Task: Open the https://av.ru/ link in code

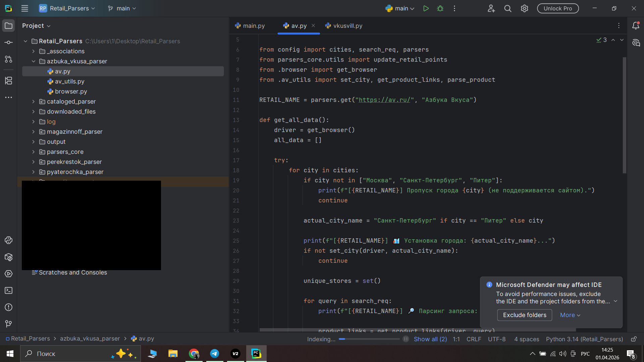Action: [384, 100]
